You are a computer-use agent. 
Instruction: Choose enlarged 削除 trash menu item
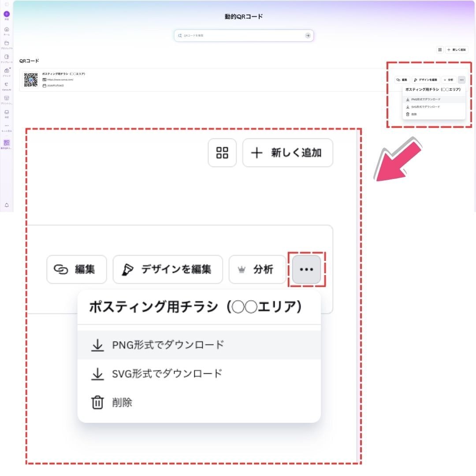point(199,402)
